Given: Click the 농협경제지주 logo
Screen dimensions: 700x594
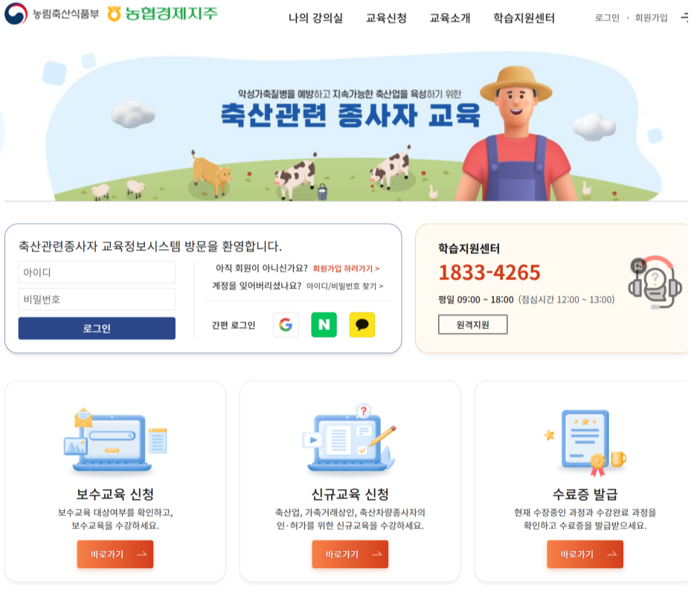Looking at the screenshot, I should 162,13.
